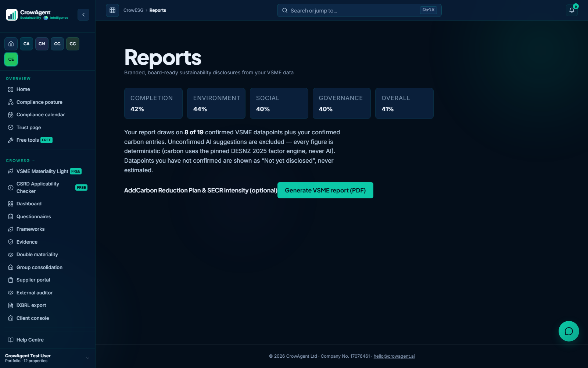The width and height of the screenshot is (588, 368).
Task: Click the CrowAgent logo icon
Action: [12, 15]
